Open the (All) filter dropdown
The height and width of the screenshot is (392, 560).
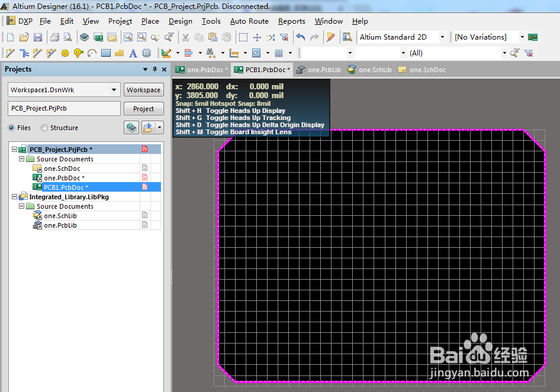[x=504, y=53]
